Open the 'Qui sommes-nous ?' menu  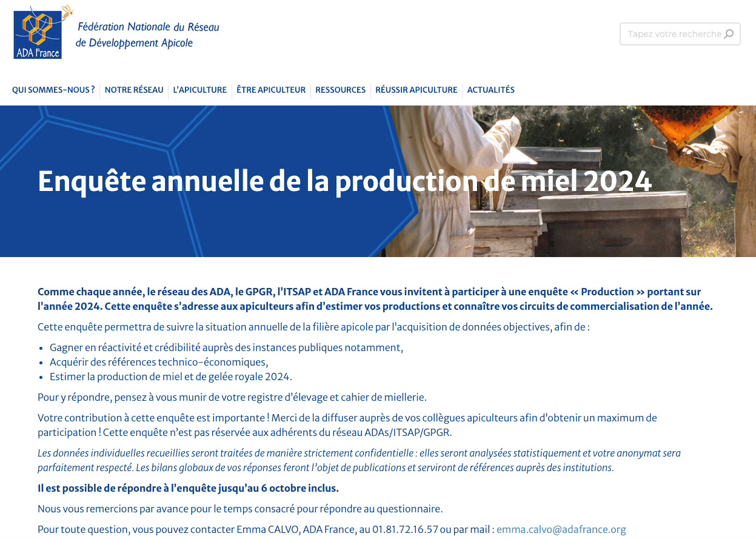[x=53, y=90]
